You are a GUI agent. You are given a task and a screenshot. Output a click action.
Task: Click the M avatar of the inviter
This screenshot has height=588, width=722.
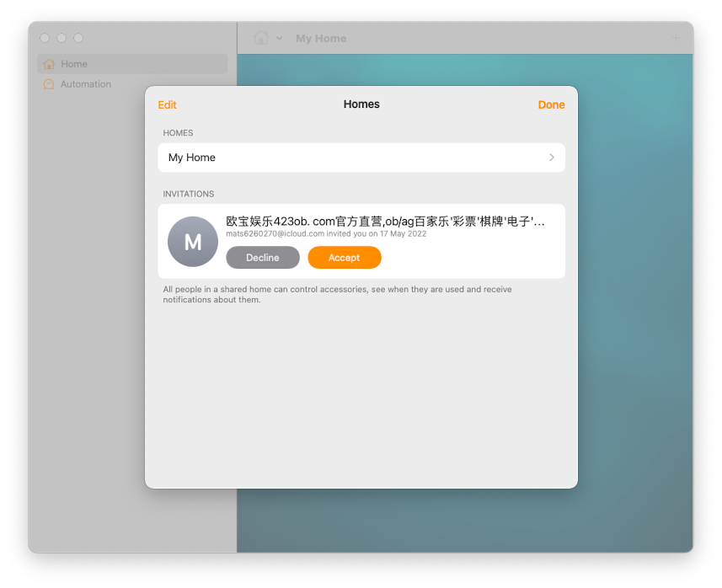192,242
